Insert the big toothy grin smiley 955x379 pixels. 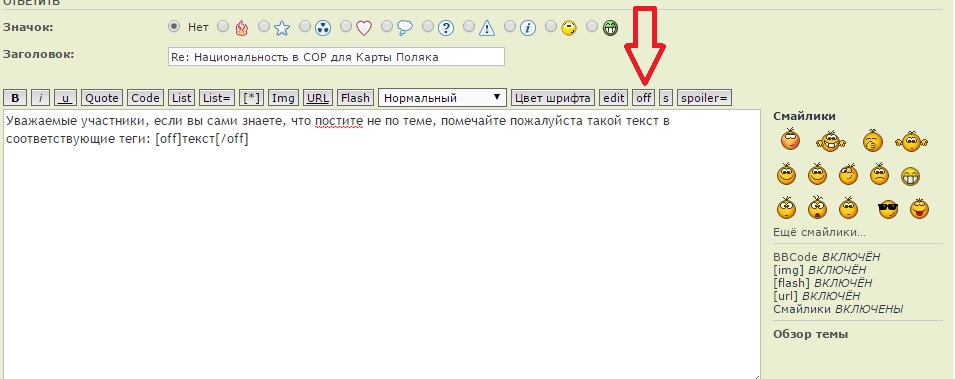tap(911, 177)
